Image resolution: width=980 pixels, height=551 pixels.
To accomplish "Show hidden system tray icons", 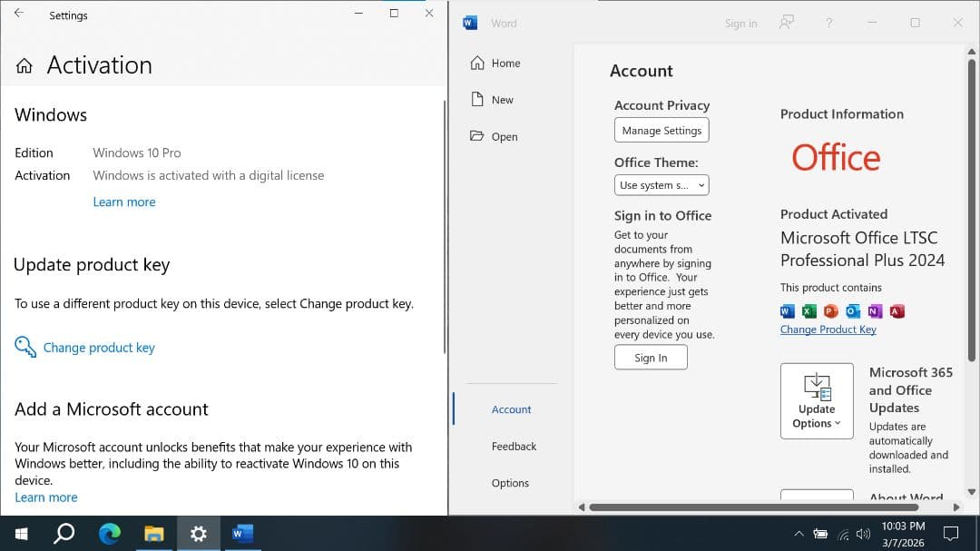I will coord(799,534).
